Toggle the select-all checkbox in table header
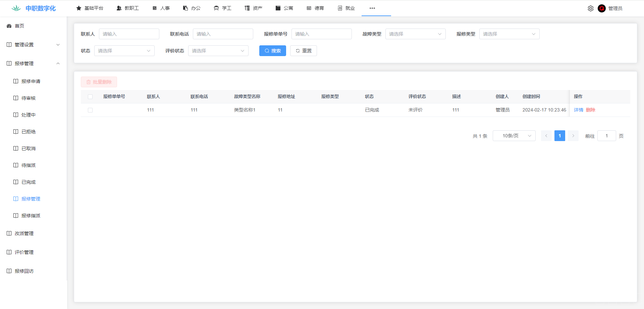 [x=90, y=97]
